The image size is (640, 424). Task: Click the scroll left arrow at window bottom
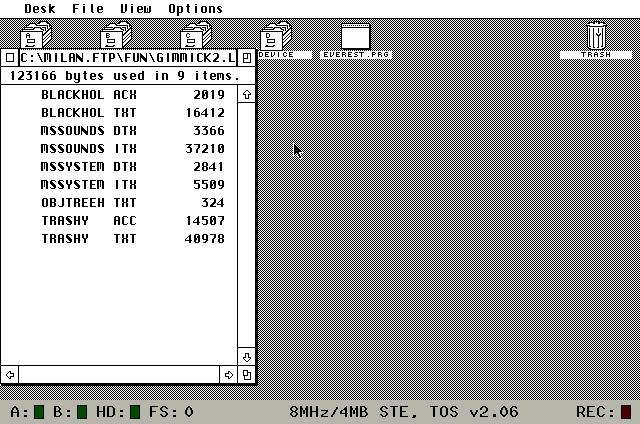click(10, 375)
